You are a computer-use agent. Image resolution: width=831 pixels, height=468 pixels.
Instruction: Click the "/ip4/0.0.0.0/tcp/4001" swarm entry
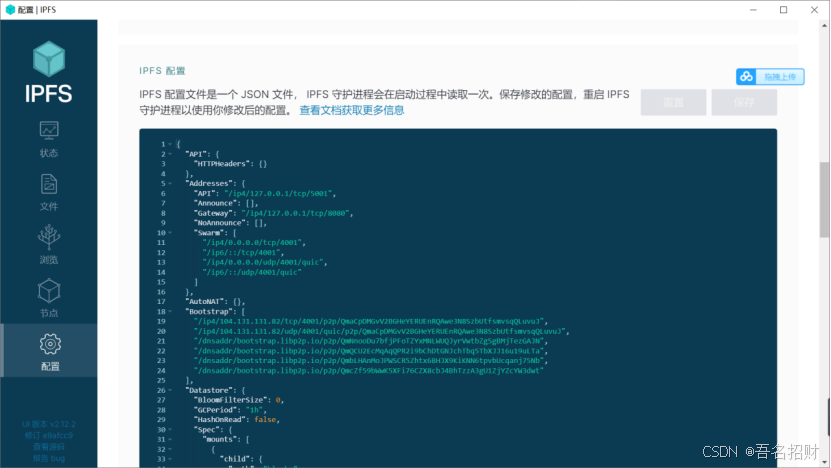254,243
